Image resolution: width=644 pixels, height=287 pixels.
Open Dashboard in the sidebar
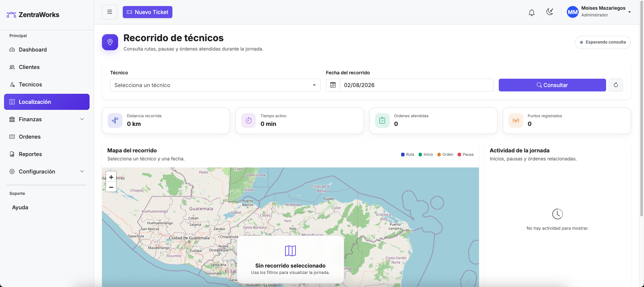(x=47, y=50)
